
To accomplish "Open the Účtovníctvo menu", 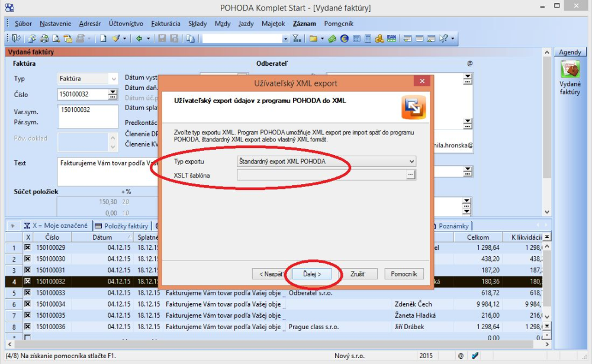I will coord(126,24).
